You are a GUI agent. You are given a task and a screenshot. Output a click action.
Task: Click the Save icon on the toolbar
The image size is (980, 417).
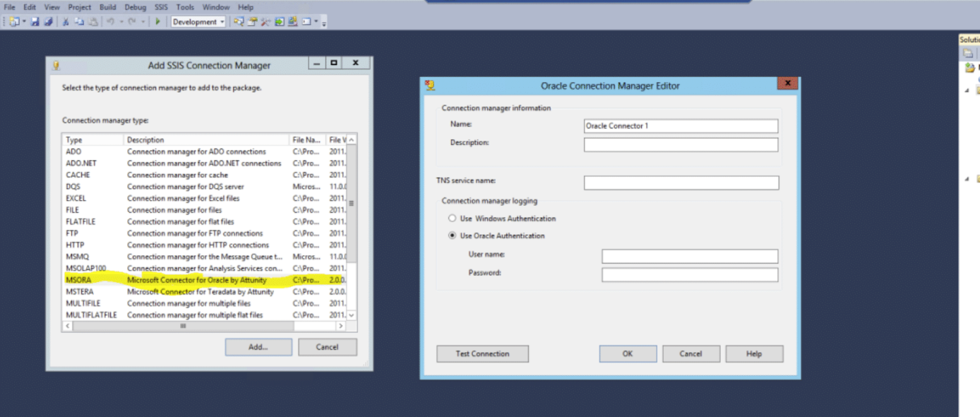[x=35, y=22]
